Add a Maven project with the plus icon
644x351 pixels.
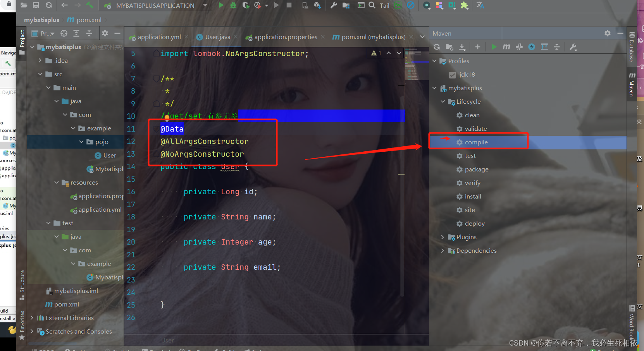(x=478, y=47)
